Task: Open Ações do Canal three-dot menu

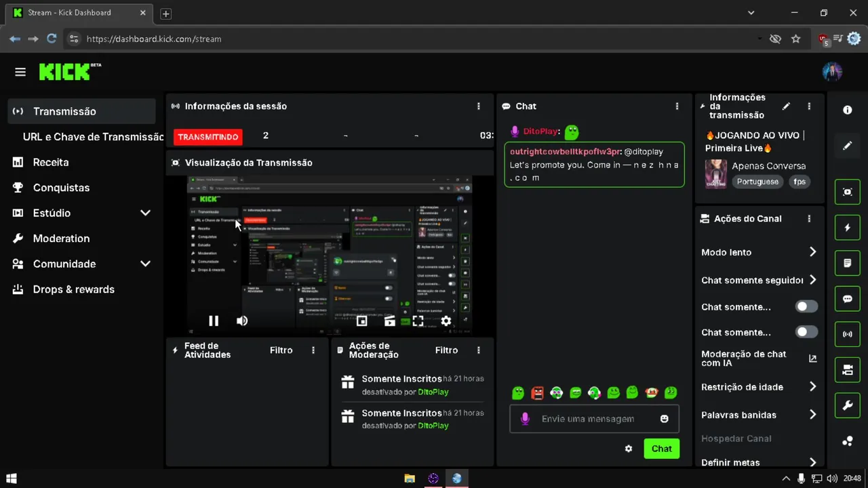Action: coord(809,219)
